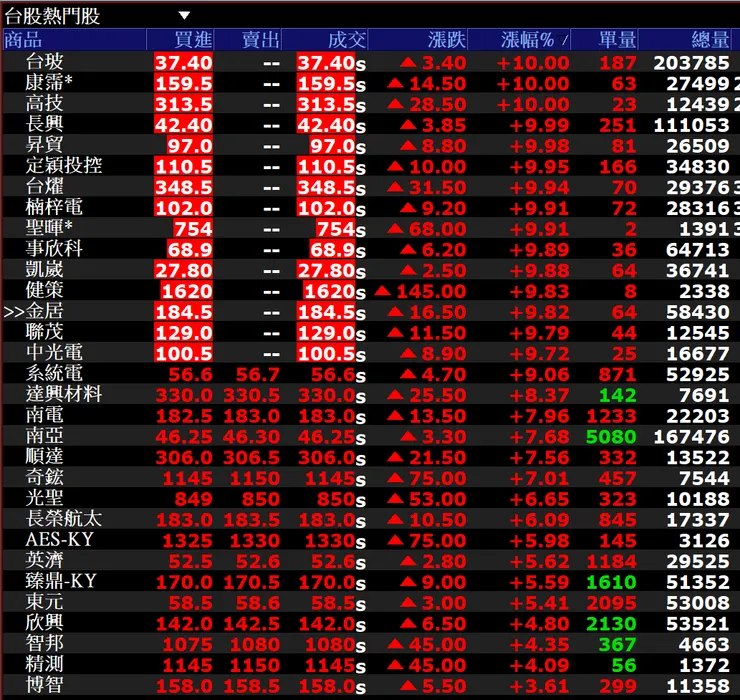Click 奇鋐 ask price 1150
This screenshot has height=700, width=740.
point(254,478)
